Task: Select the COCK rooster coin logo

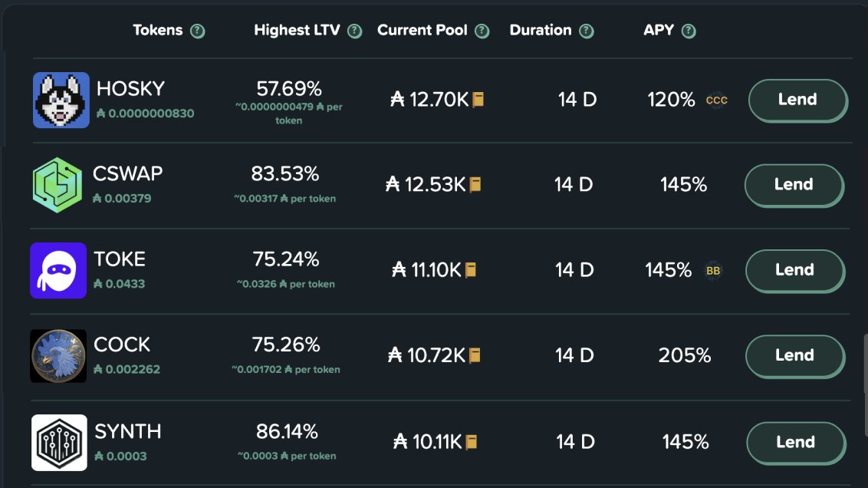Action: pyautogui.click(x=58, y=355)
